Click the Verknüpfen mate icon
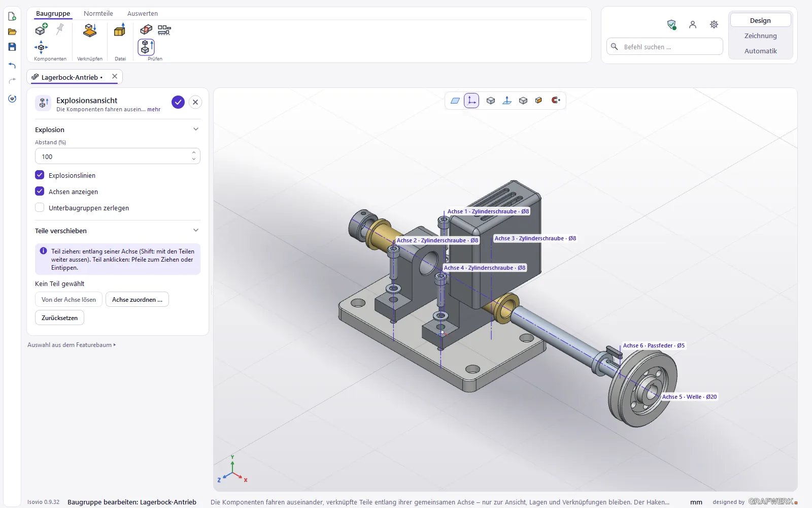Screen dimensions: 812x508 (90, 30)
